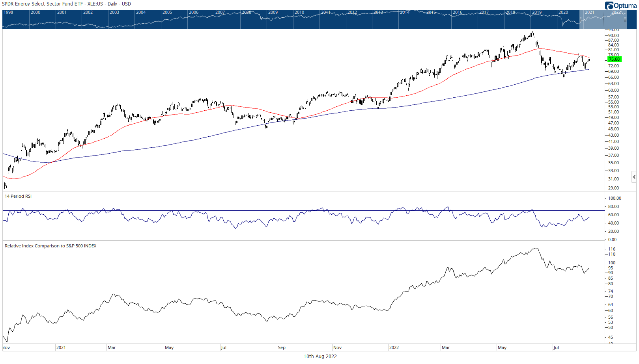Image resolution: width=639 pixels, height=364 pixels.
Task: Jump to 2002 in the overview timeline
Action: [x=88, y=12]
